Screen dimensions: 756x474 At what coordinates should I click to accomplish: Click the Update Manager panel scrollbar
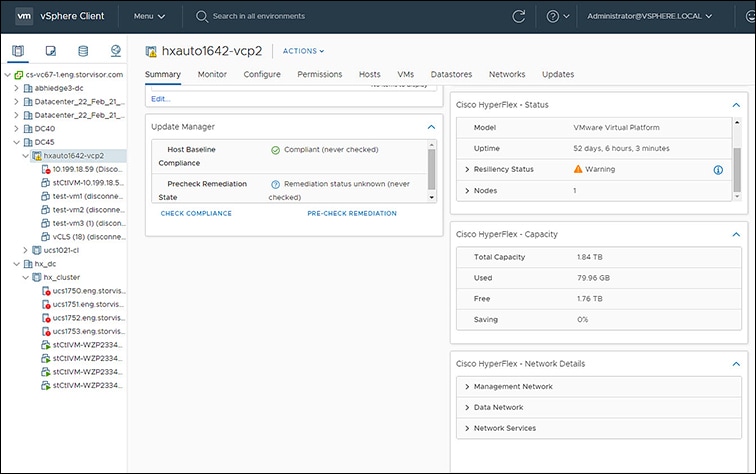coord(432,171)
